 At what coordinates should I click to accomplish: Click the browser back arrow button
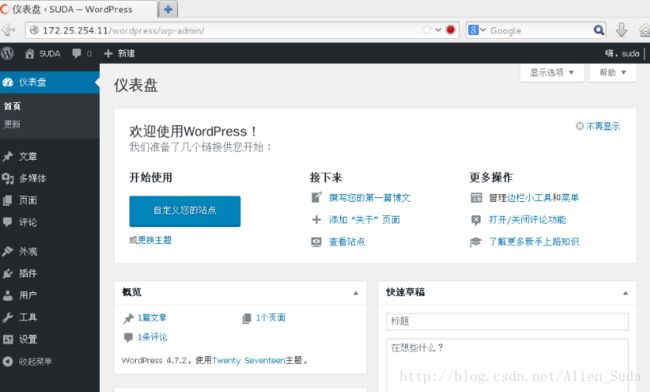8,30
